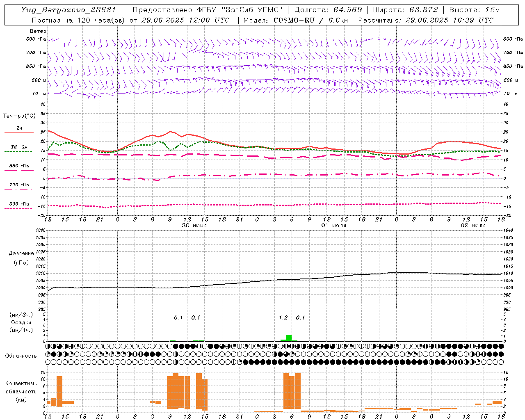
Task: Click the 700 гПа dash-dot legend in temperature panel
Action: [19, 185]
